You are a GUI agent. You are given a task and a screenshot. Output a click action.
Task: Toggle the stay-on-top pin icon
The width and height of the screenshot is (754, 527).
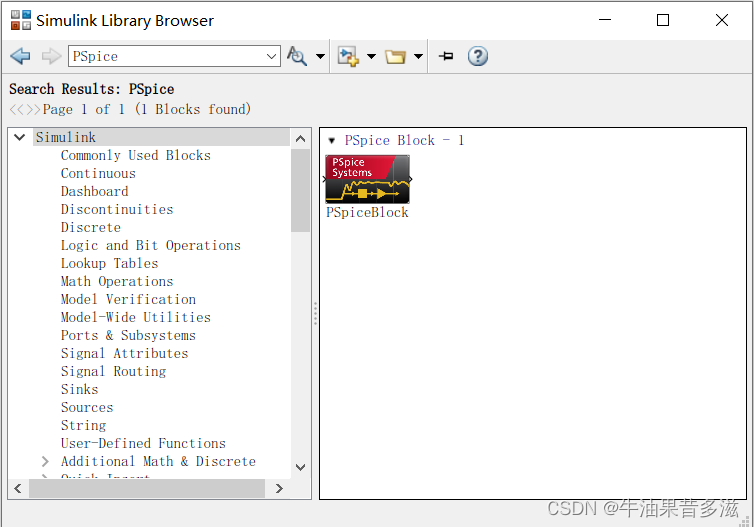[x=446, y=56]
